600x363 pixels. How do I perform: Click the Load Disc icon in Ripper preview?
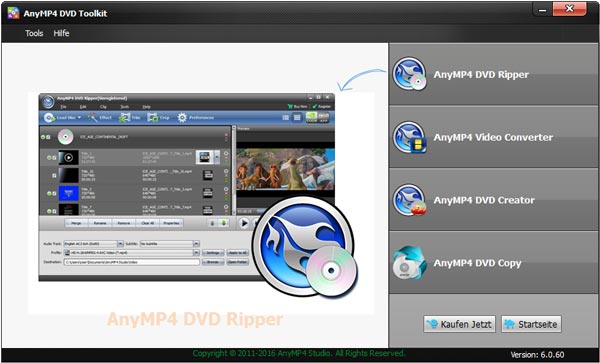[x=49, y=117]
